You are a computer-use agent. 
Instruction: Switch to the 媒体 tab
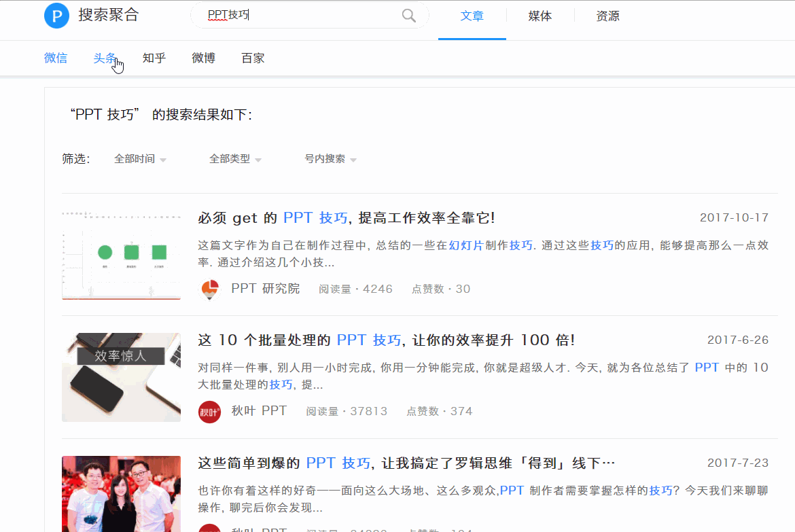click(540, 16)
